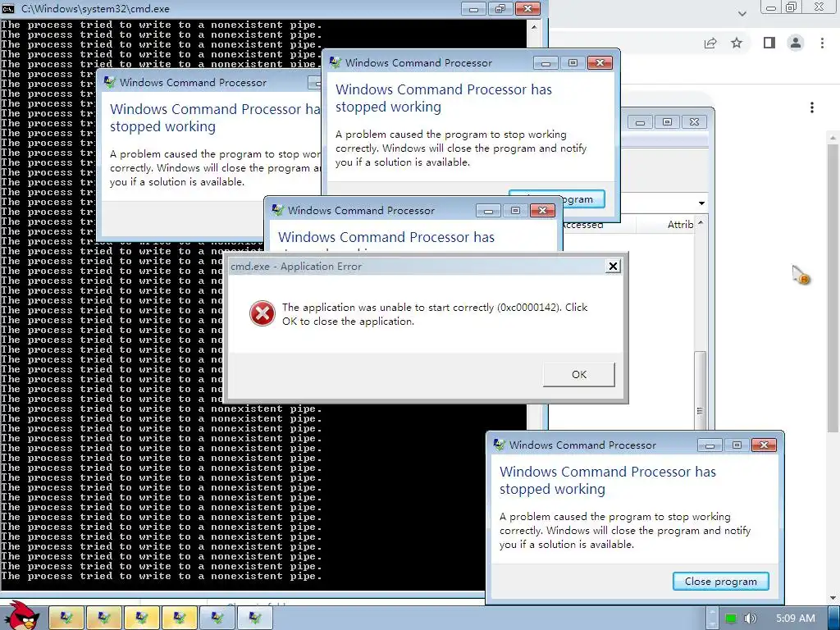The image size is (840, 630).
Task: Click the volume speaker tray icon
Action: [750, 619]
